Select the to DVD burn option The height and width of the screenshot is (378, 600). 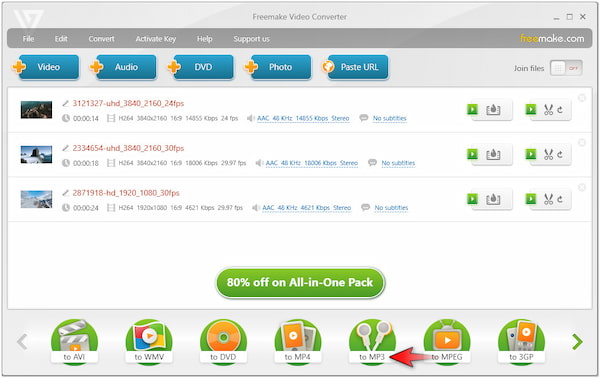pos(223,342)
